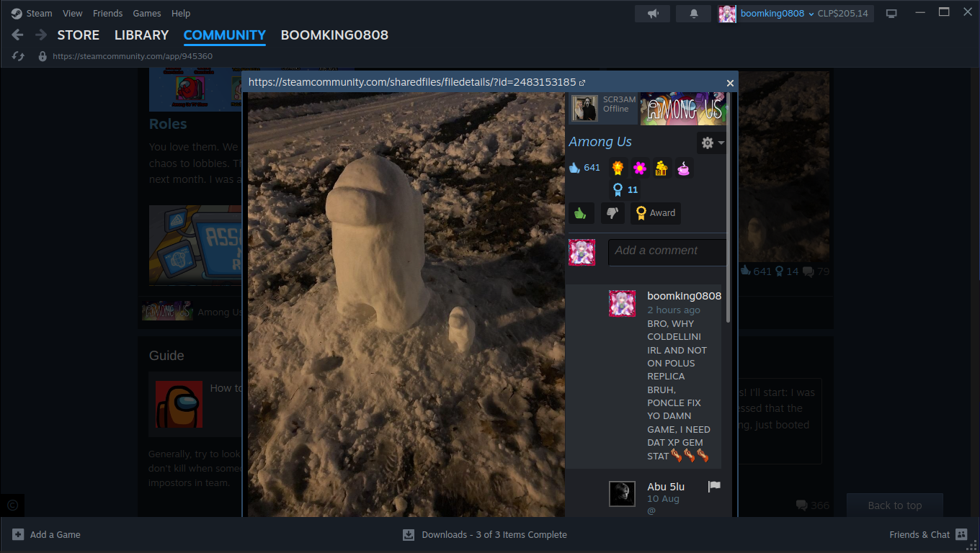This screenshot has width=980, height=553.
Task: Rate the screenshot with the thumbs up icon
Action: (581, 213)
